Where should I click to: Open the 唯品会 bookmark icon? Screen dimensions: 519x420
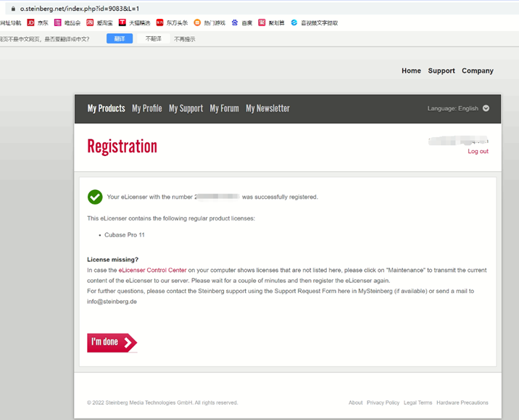click(58, 23)
